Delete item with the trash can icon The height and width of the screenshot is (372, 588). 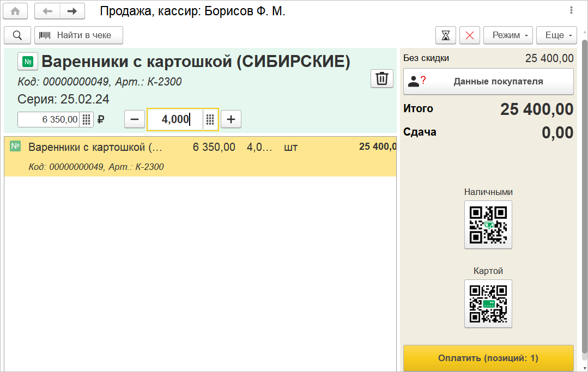point(382,78)
